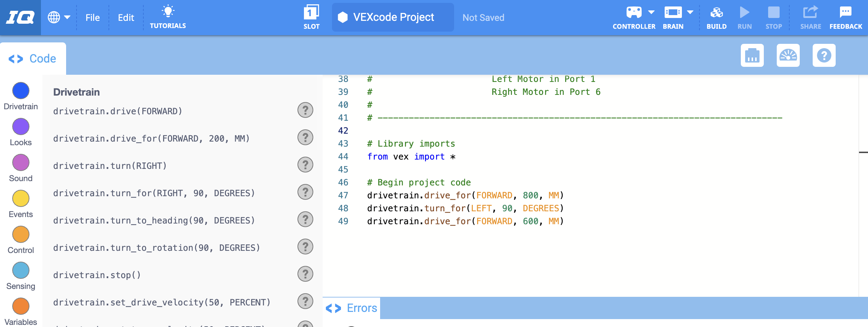
Task: Open the File menu
Action: point(92,17)
